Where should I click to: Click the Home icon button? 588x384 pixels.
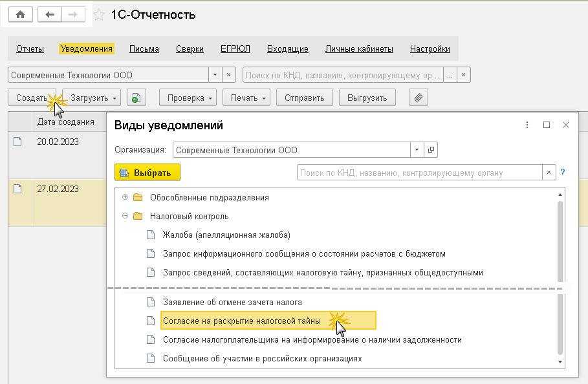click(x=20, y=14)
